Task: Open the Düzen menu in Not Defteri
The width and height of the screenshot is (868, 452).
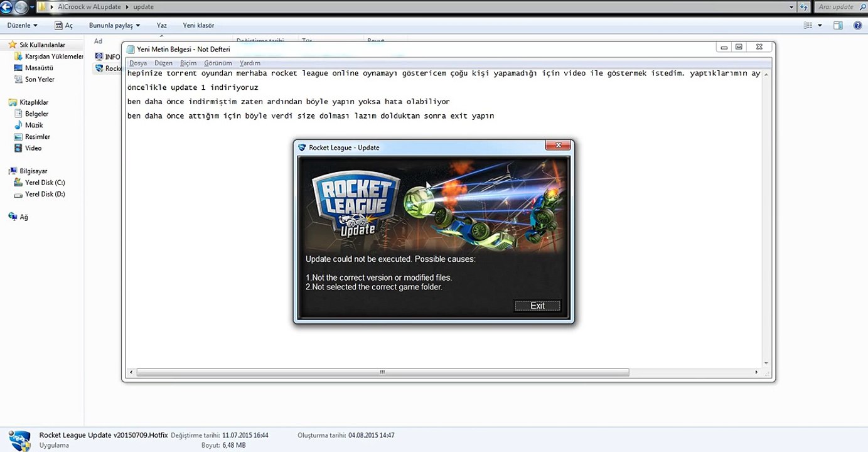Action: [163, 63]
